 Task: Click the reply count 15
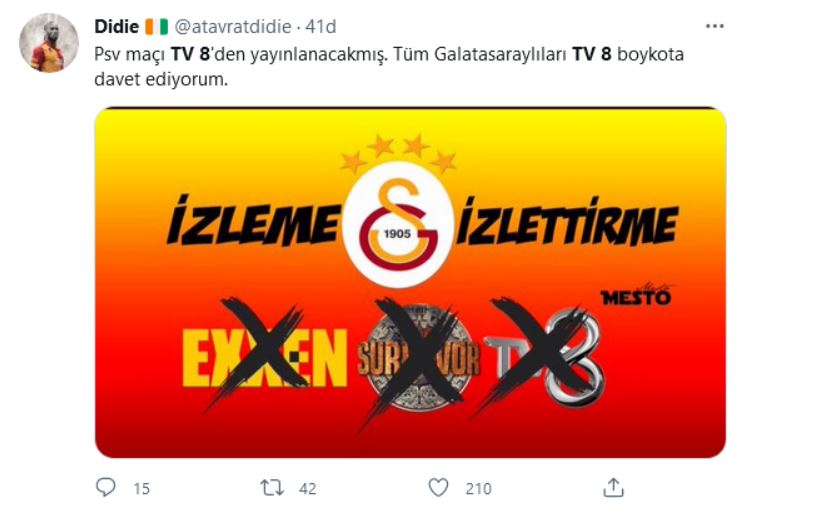pyautogui.click(x=142, y=489)
